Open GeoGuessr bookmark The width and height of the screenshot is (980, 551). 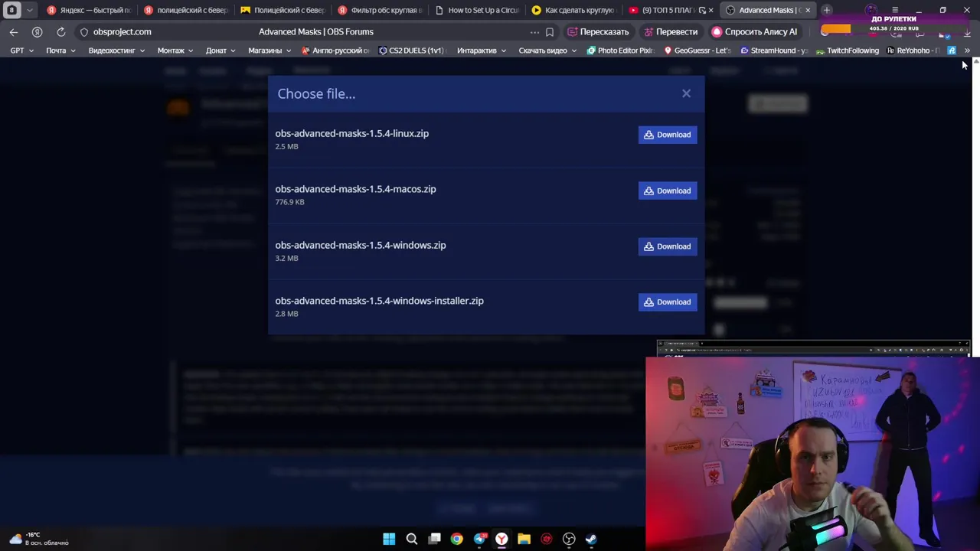[697, 51]
